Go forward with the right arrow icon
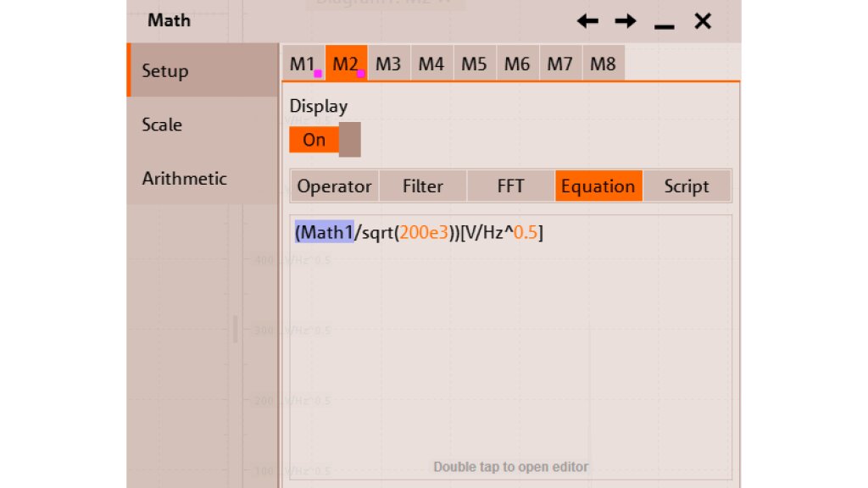The height and width of the screenshot is (488, 868). click(x=626, y=21)
